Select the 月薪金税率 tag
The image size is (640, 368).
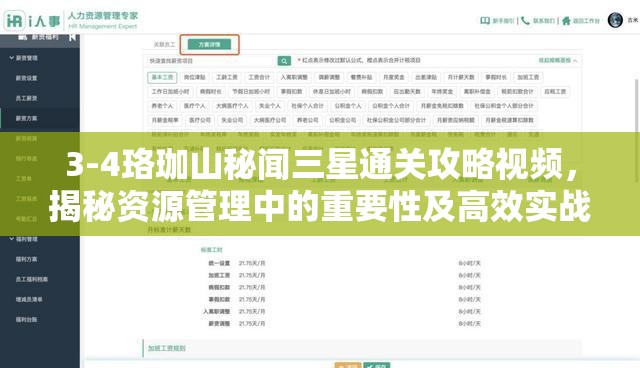(x=165, y=120)
